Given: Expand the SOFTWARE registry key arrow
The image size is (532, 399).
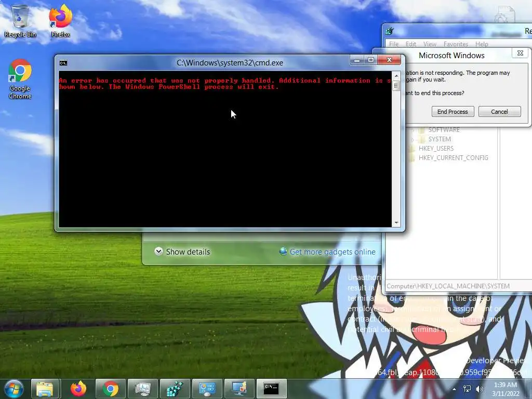Looking at the screenshot, I should 412,130.
